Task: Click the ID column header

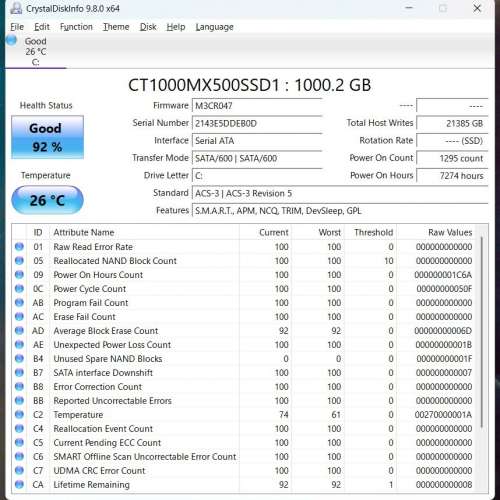Action: [38, 232]
